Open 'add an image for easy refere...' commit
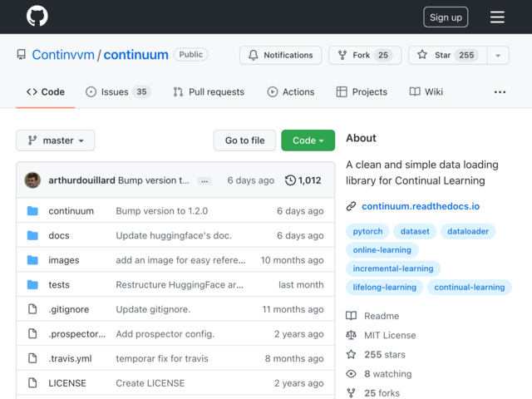Screen dimensions: 532x399 click(180, 260)
